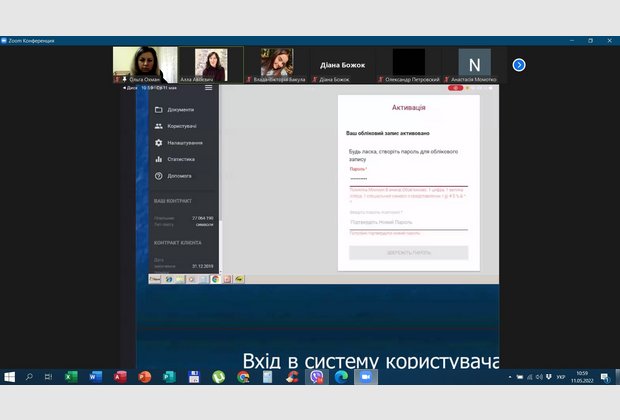Click the ВАШ КОНТРАКТ section label

point(173,201)
